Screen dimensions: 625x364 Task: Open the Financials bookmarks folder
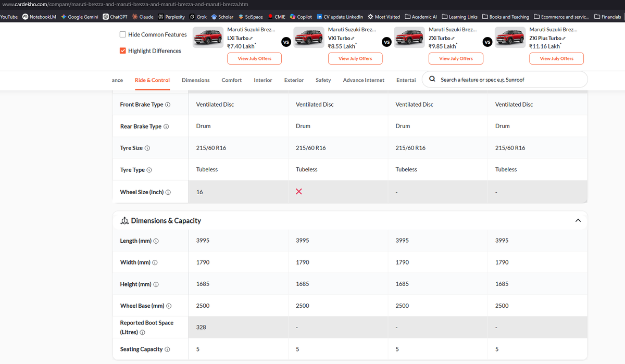[x=607, y=17]
